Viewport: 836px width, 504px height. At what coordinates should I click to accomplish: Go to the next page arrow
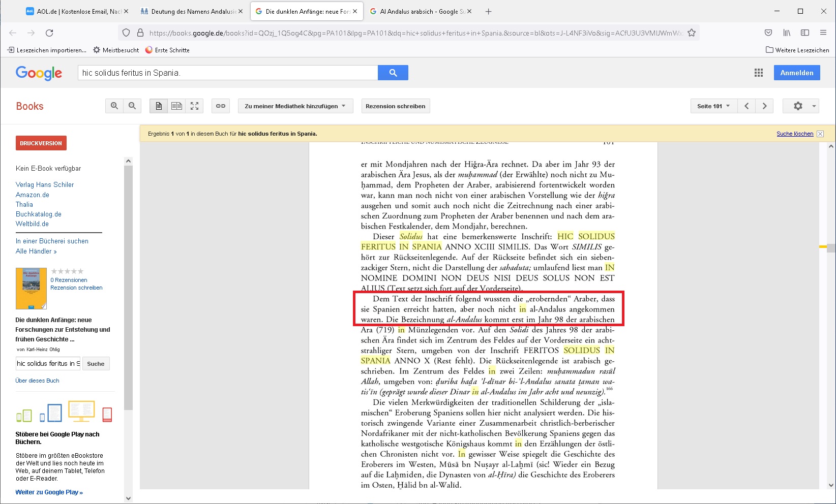[764, 106]
